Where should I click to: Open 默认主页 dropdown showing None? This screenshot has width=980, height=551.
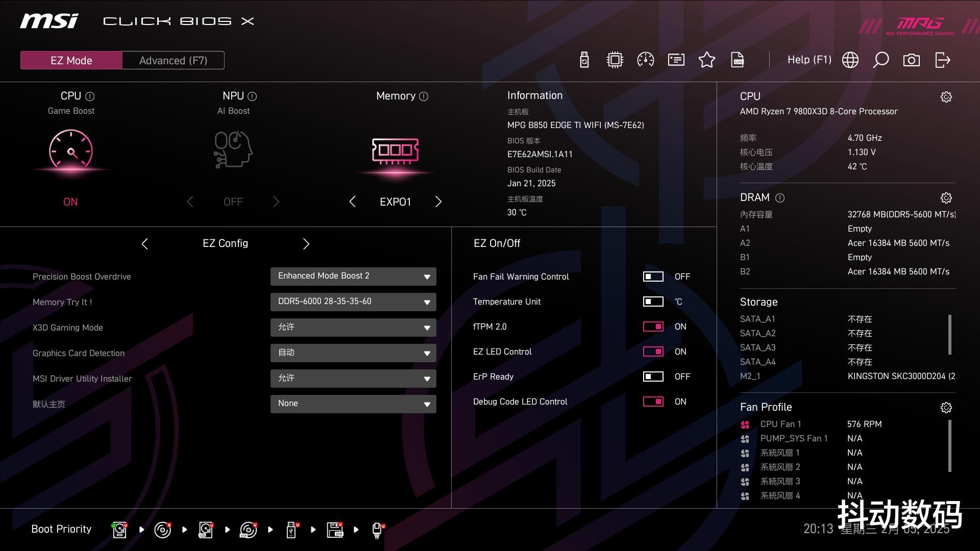353,404
